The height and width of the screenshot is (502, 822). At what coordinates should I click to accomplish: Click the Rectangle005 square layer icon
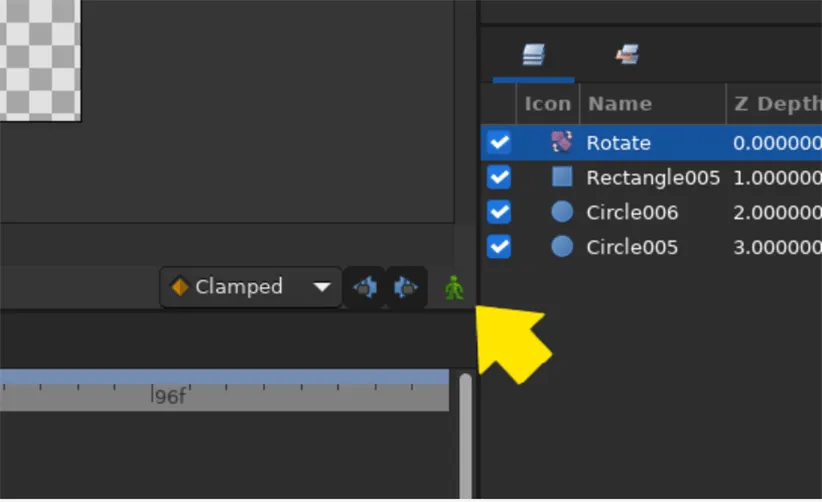point(562,178)
